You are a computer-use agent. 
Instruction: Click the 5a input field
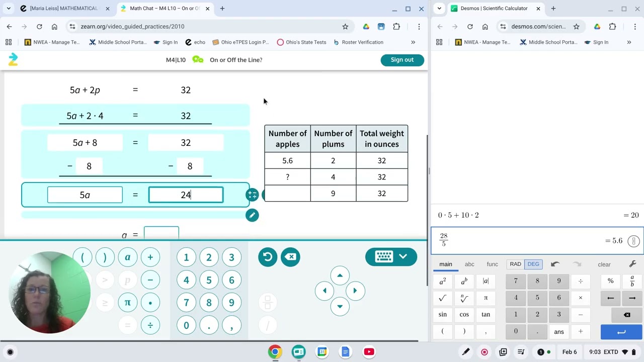tap(85, 195)
